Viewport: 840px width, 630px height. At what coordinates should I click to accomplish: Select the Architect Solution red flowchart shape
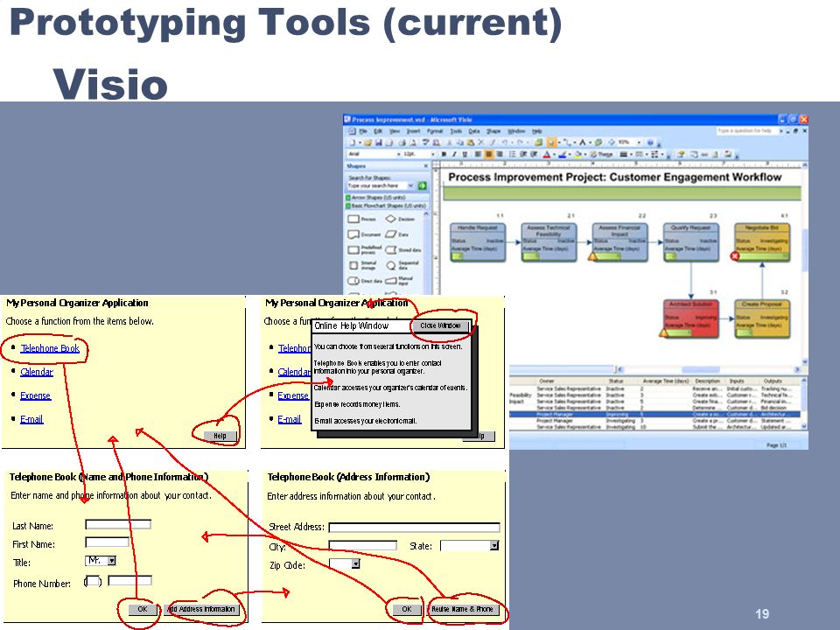pyautogui.click(x=690, y=319)
